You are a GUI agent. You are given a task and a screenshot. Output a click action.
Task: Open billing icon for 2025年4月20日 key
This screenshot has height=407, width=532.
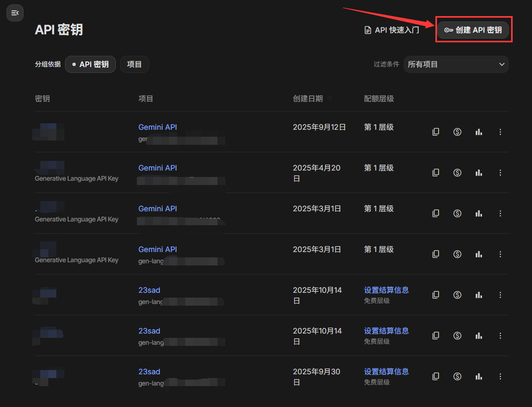(457, 173)
